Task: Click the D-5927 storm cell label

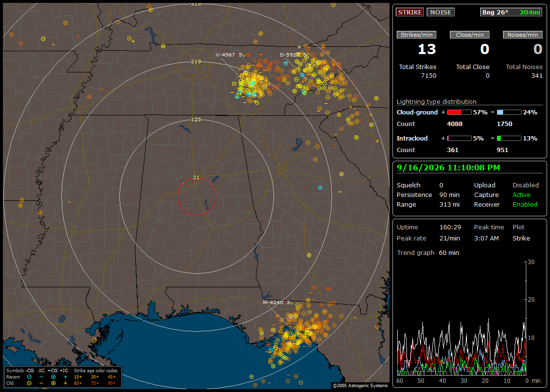Action: 291,55
